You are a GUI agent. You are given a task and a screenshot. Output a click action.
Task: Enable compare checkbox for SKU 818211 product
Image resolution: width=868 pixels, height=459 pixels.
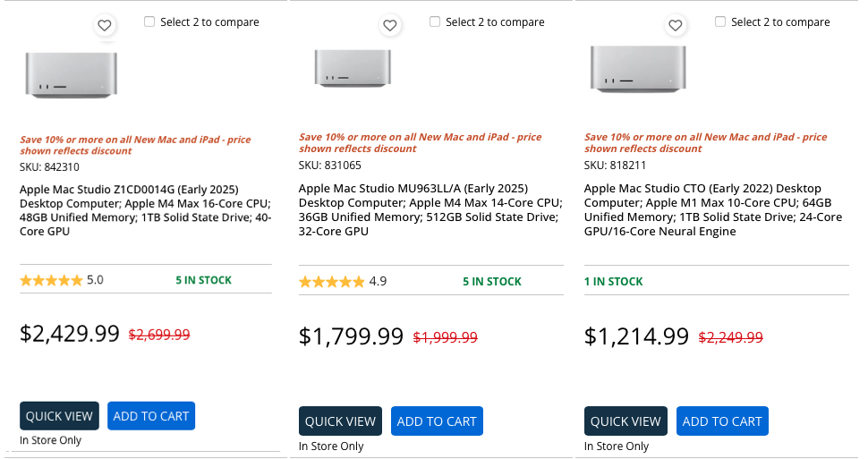tap(720, 21)
